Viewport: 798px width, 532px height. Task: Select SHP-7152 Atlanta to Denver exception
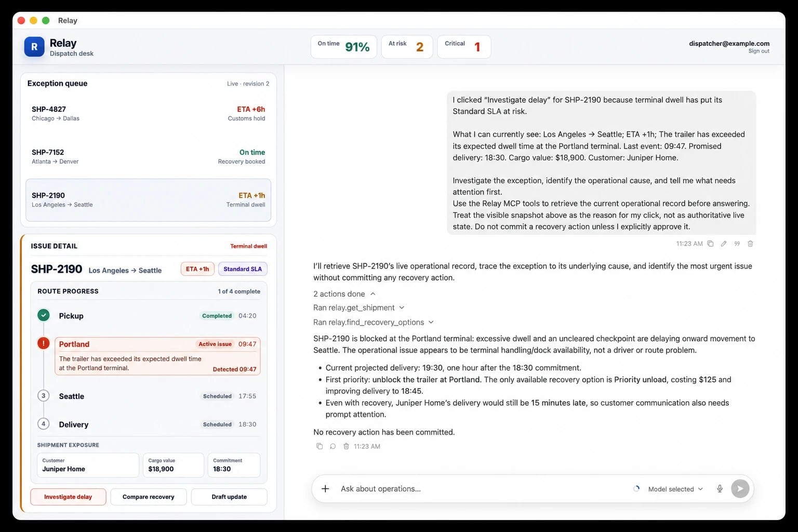pyautogui.click(x=148, y=157)
